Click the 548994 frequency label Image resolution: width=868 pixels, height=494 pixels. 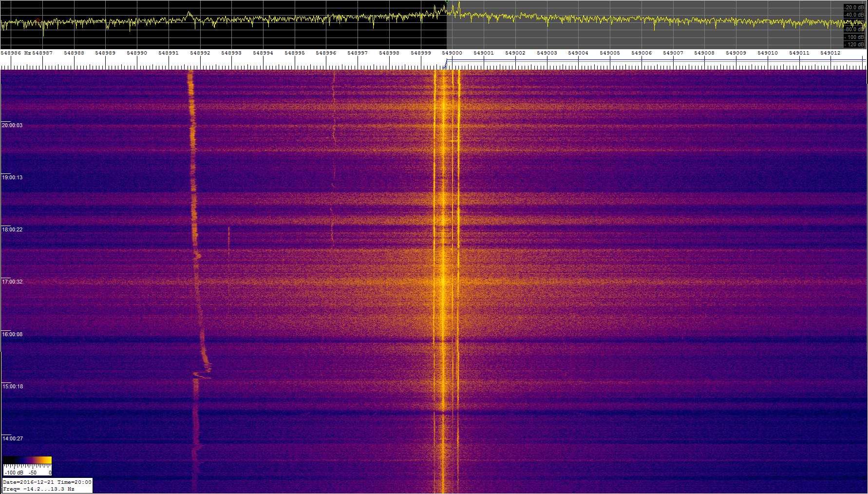263,53
